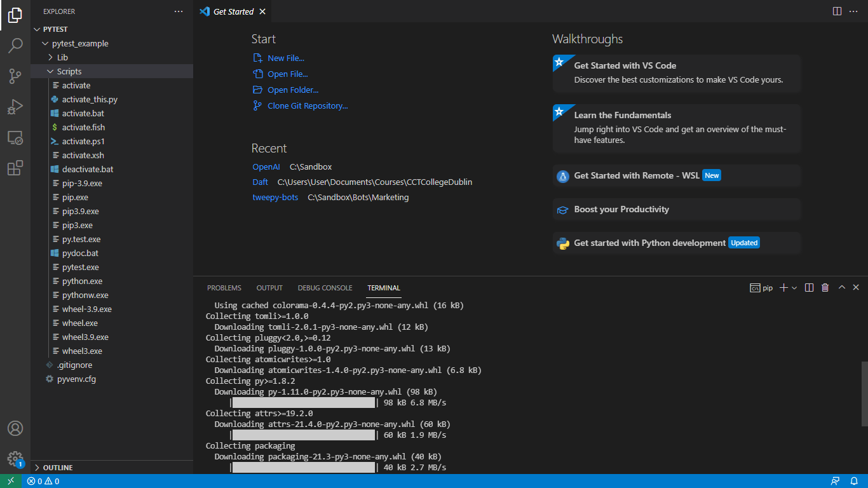
Task: Open the Manage gear menu
Action: point(15,459)
